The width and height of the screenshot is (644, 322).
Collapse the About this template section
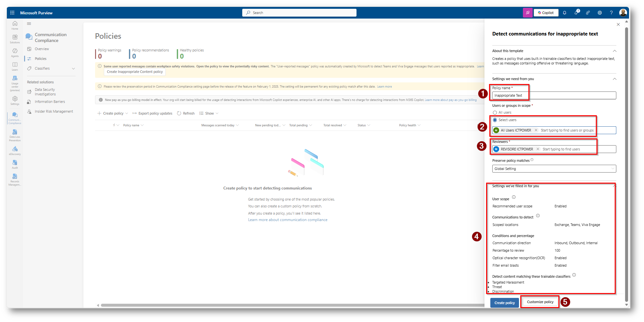pos(615,51)
